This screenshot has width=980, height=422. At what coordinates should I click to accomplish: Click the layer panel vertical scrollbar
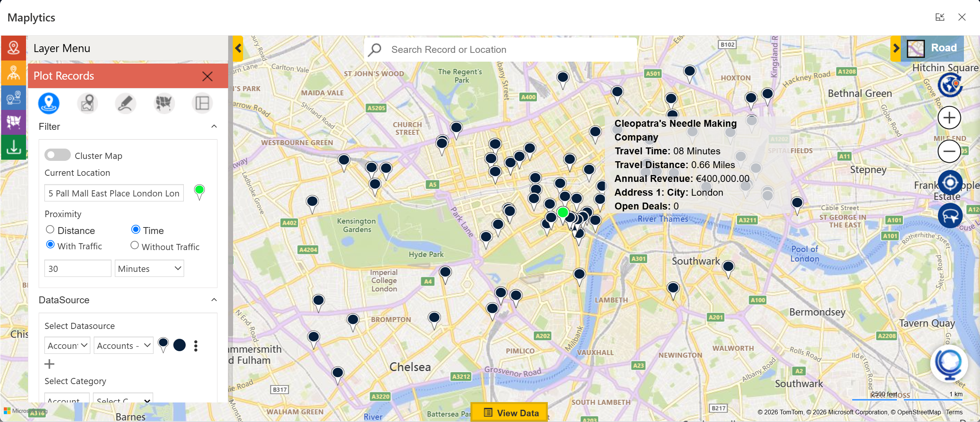(230, 186)
